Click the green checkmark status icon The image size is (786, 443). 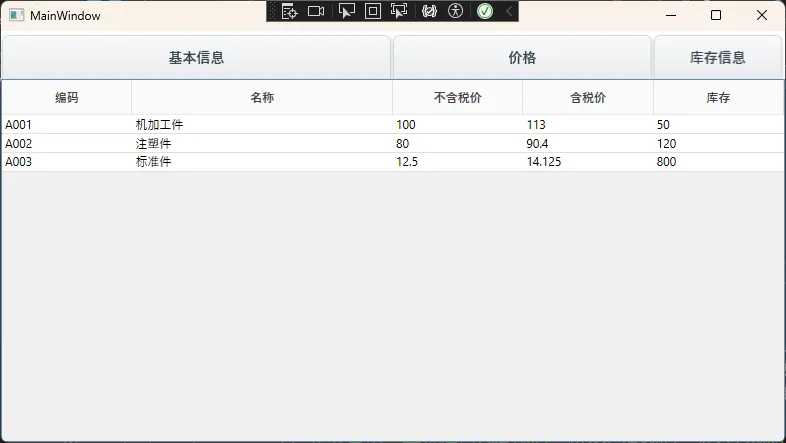[485, 11]
